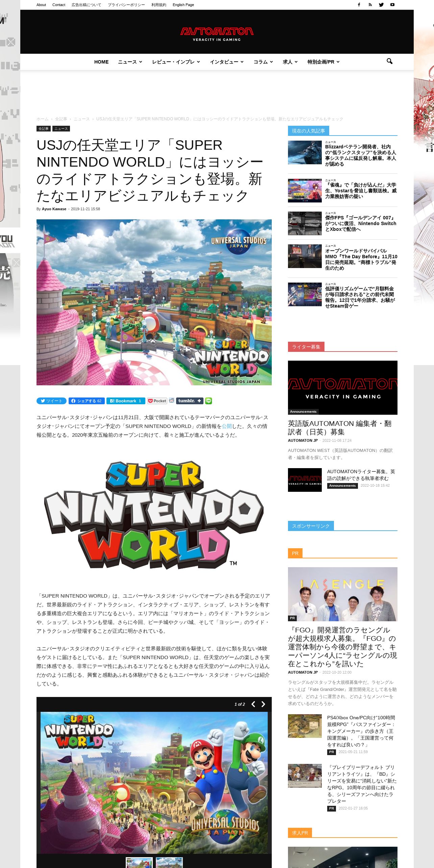Open ライター募集 section header
The image size is (434, 868).
coord(306,347)
